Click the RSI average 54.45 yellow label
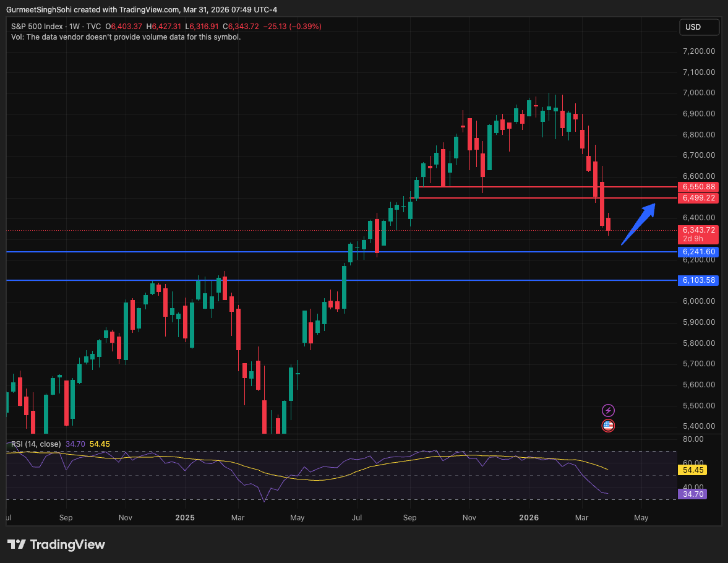The height and width of the screenshot is (563, 728). coord(692,470)
